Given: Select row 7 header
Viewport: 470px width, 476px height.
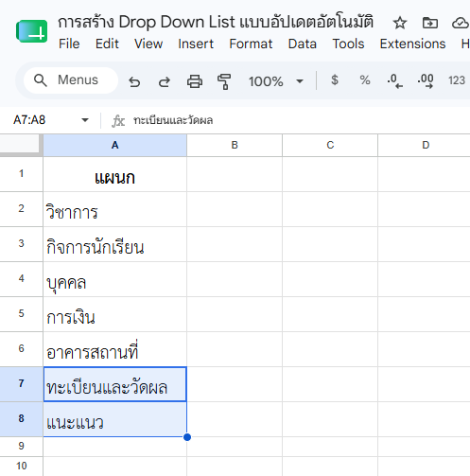Looking at the screenshot, I should coord(21,384).
